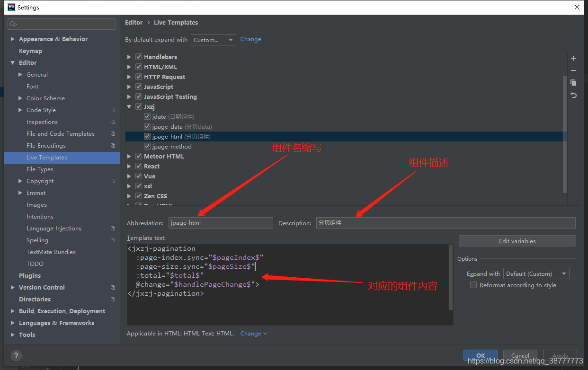Collapse the Jxzj template group

tap(129, 107)
